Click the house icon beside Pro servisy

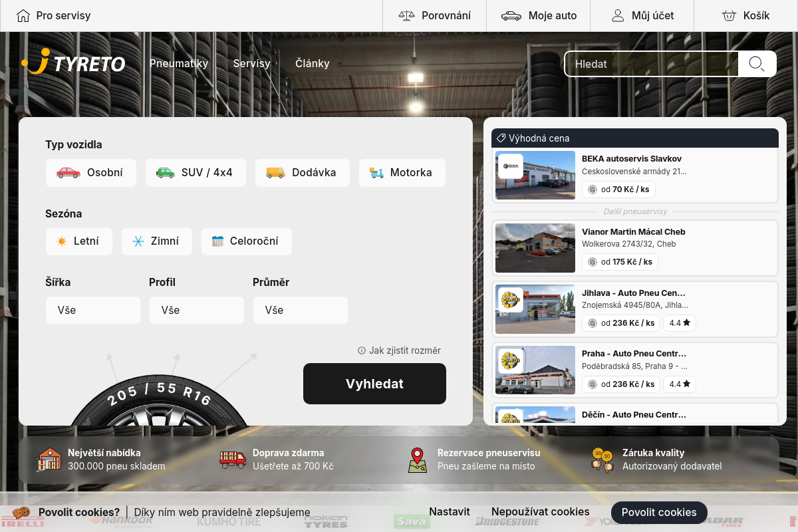coord(23,15)
